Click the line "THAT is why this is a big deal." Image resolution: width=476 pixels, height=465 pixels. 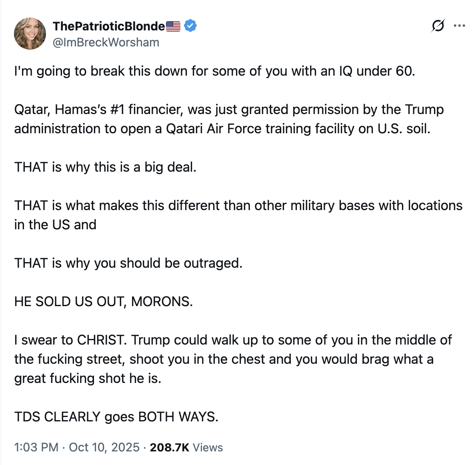pos(105,167)
